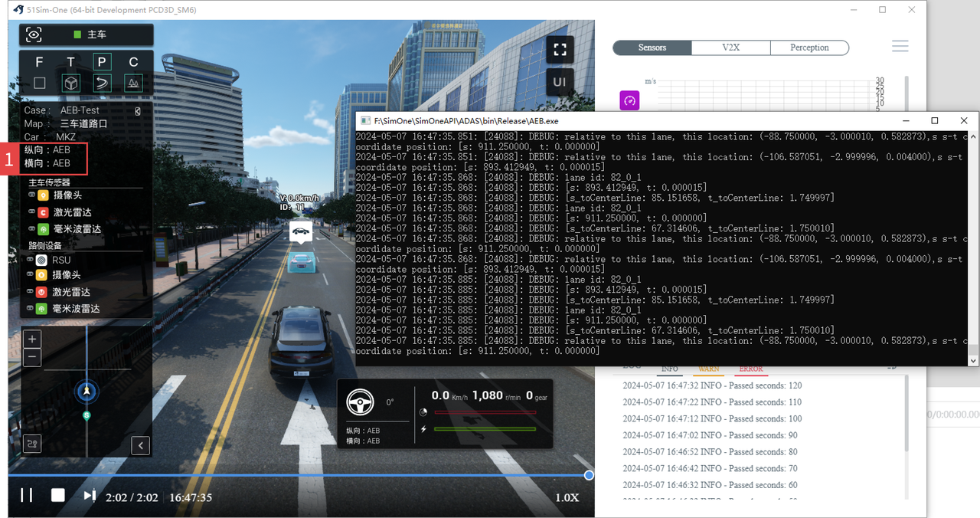
Task: Toggle visibility of ego 摄像头 sensor
Action: tap(31, 195)
